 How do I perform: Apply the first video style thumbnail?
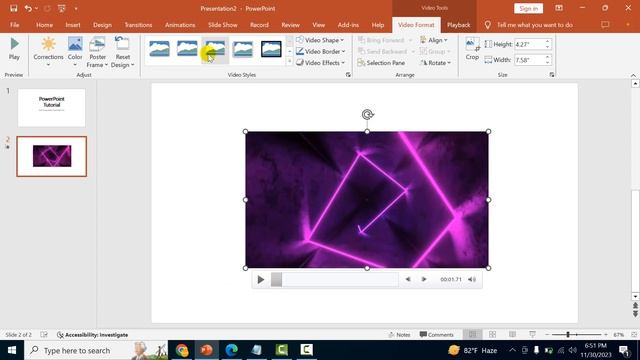[159, 49]
